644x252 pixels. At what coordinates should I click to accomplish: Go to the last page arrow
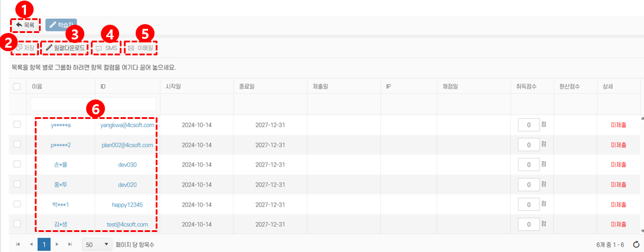pyautogui.click(x=70, y=244)
